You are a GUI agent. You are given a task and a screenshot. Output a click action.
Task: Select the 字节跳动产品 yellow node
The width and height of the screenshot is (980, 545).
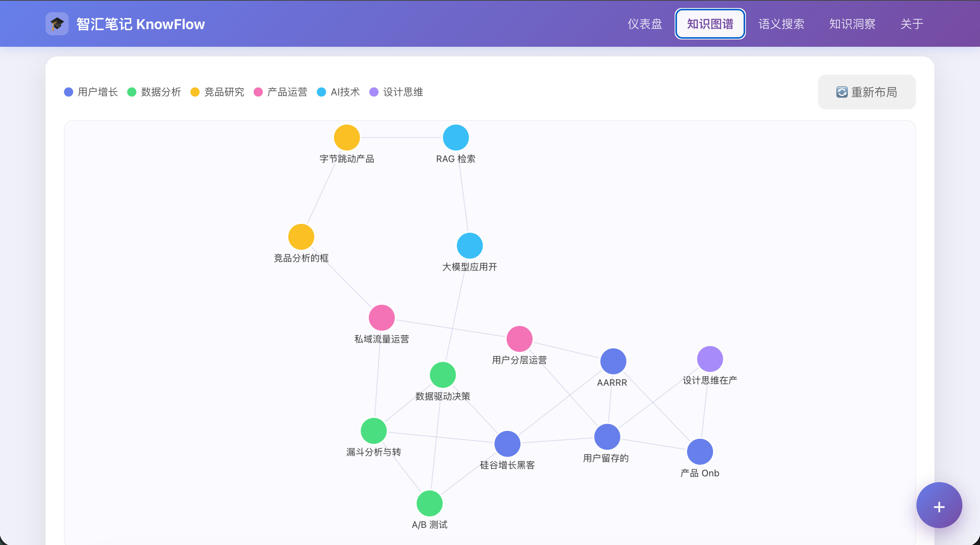point(347,137)
